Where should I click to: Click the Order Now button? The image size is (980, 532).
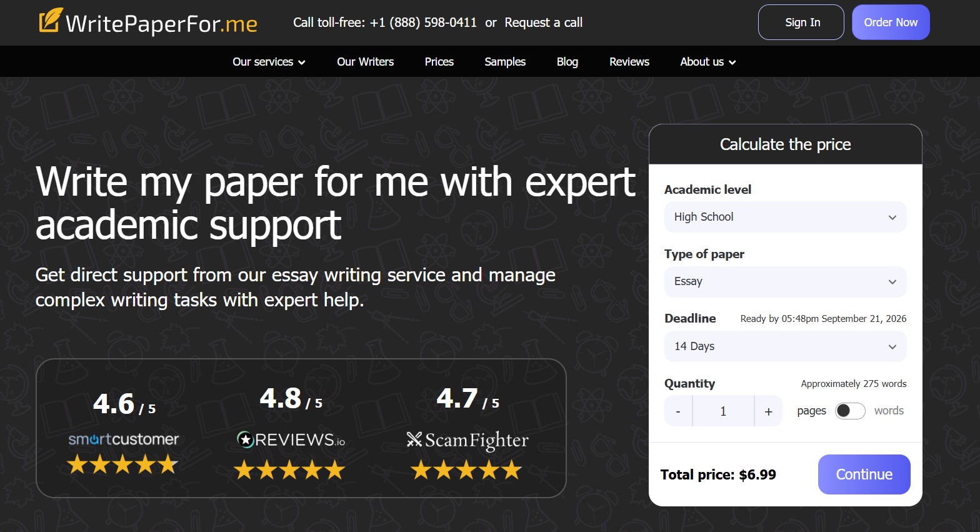click(891, 23)
